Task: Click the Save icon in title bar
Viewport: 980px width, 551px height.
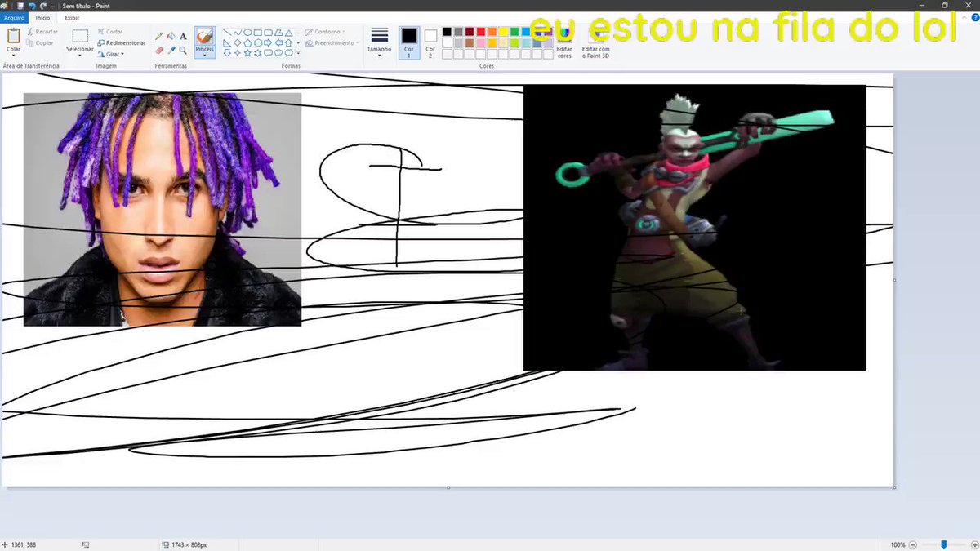Action: [x=20, y=5]
